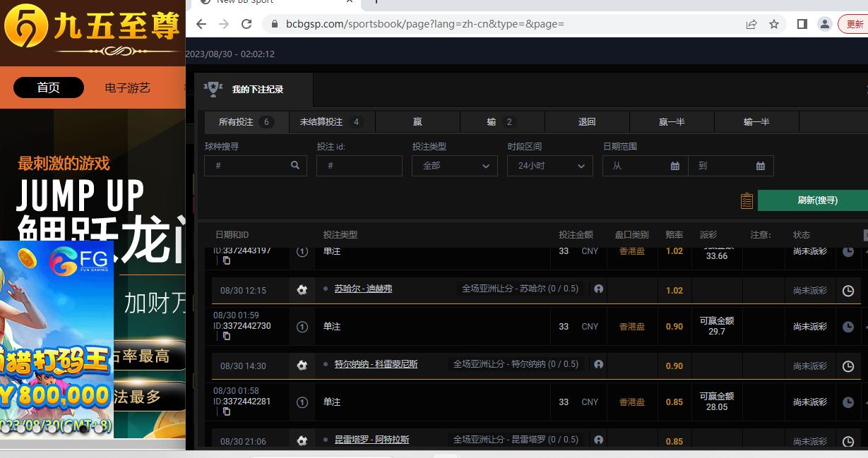Open match link 特尔纳纳 - 科雷蒙尼斯
868x458 pixels.
pos(376,364)
